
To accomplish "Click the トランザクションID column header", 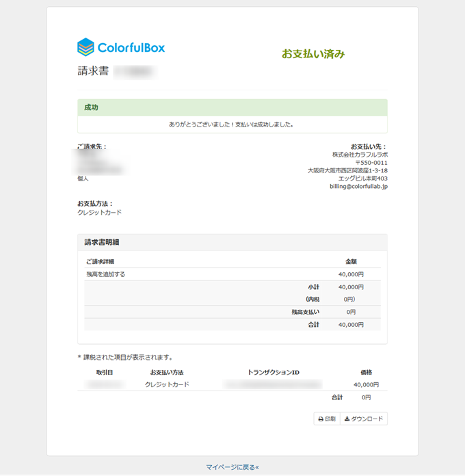I will pos(274,373).
